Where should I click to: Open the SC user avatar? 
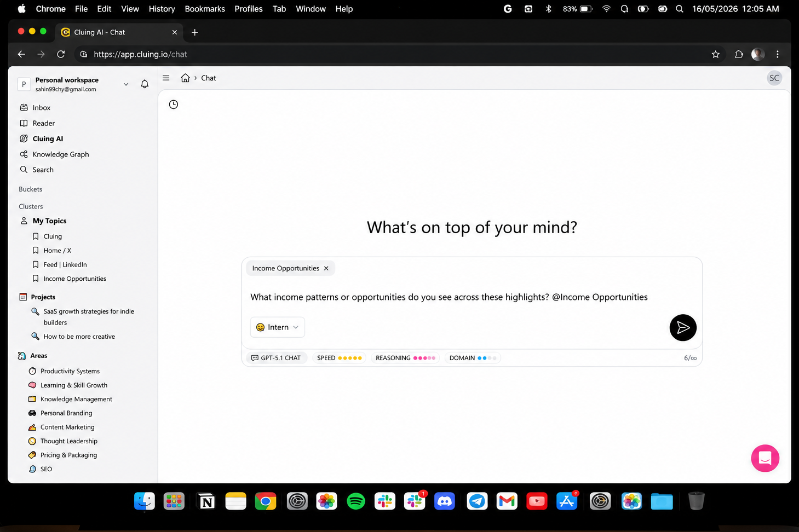[774, 78]
